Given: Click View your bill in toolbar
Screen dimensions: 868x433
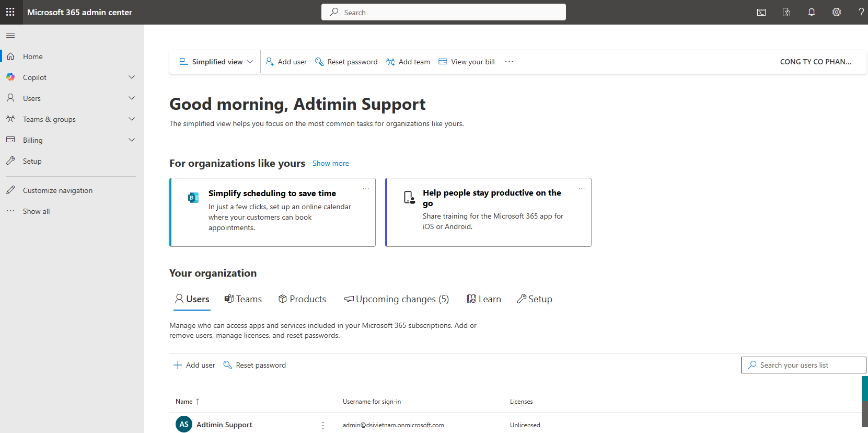Looking at the screenshot, I should pos(467,62).
